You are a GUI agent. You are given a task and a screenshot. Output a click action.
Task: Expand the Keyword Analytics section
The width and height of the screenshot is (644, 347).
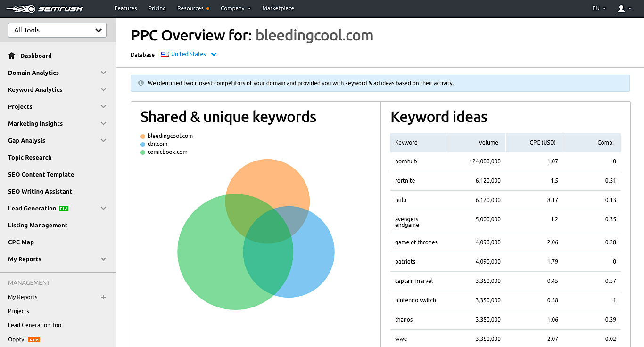click(x=104, y=89)
